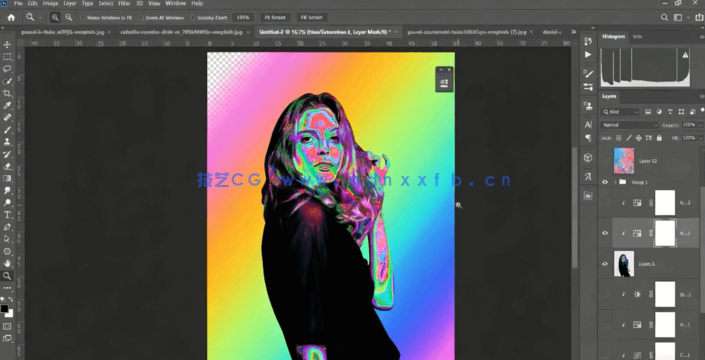
Task: Hide Group 1 using its eye icon
Action: point(605,182)
